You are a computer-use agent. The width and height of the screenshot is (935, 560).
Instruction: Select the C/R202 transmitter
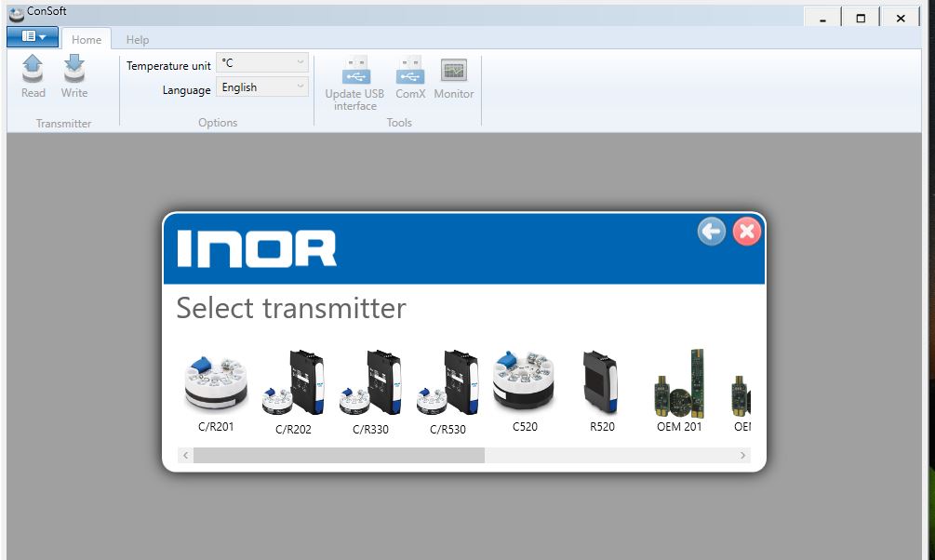pos(293,393)
